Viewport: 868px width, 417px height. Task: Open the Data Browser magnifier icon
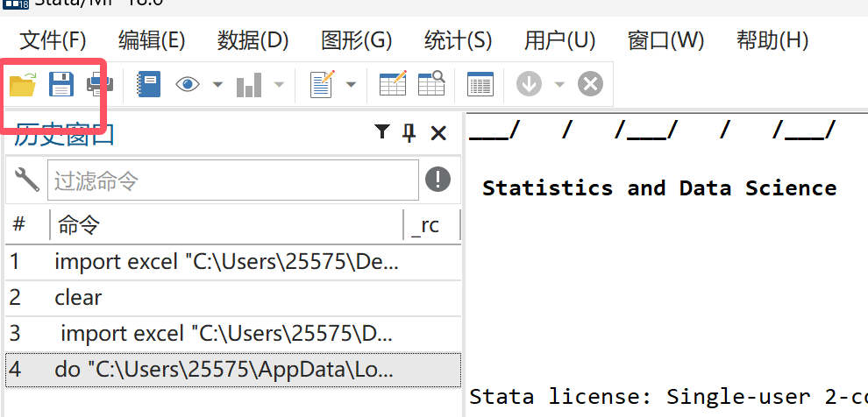(431, 83)
